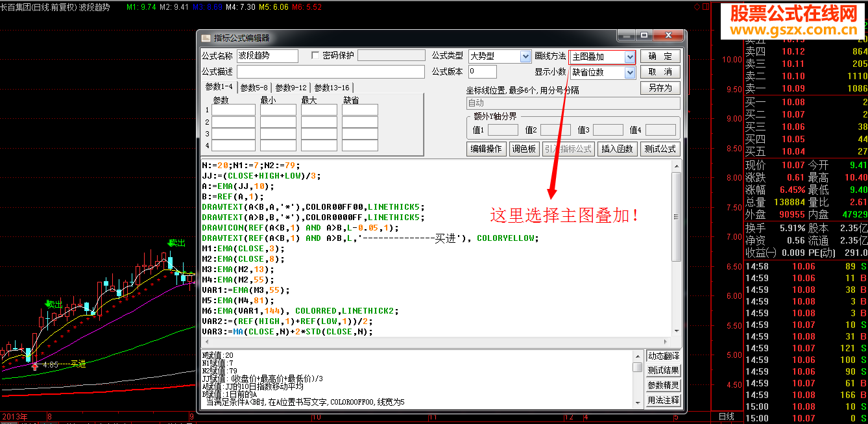The height and width of the screenshot is (424, 868).
Task: Click the 买一 row in the order book
Action: (806, 102)
